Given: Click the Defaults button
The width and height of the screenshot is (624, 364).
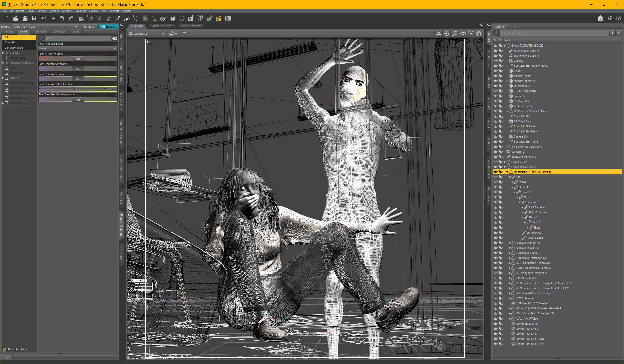Looking at the screenshot, I should click(89, 27).
